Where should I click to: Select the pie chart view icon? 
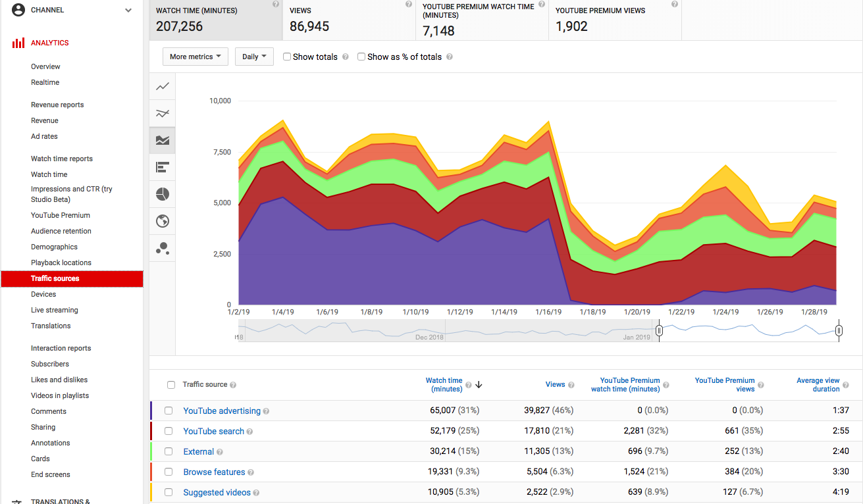[x=163, y=194]
